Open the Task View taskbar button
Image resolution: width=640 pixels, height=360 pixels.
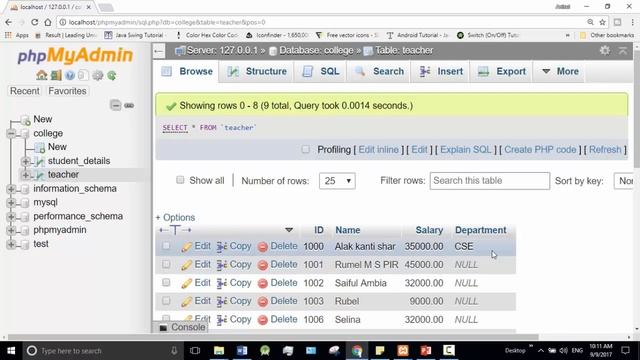195,351
